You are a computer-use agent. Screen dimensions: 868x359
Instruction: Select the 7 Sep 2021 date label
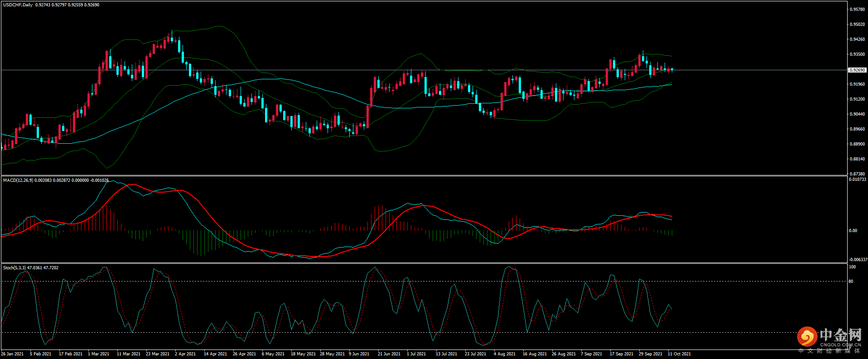[x=591, y=354]
